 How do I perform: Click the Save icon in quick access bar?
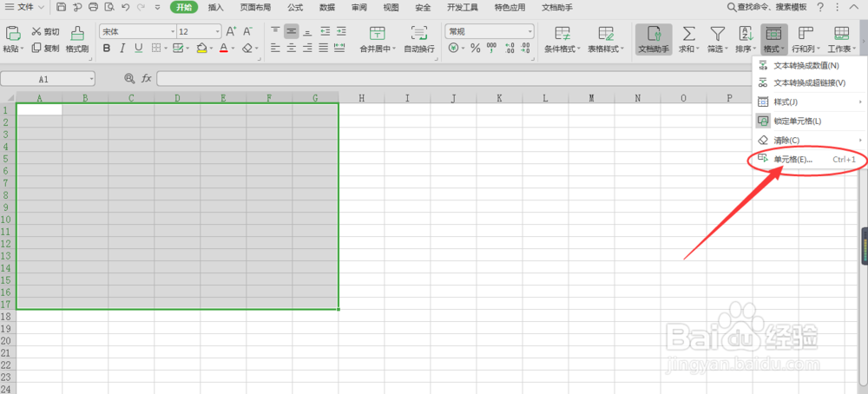click(x=62, y=8)
